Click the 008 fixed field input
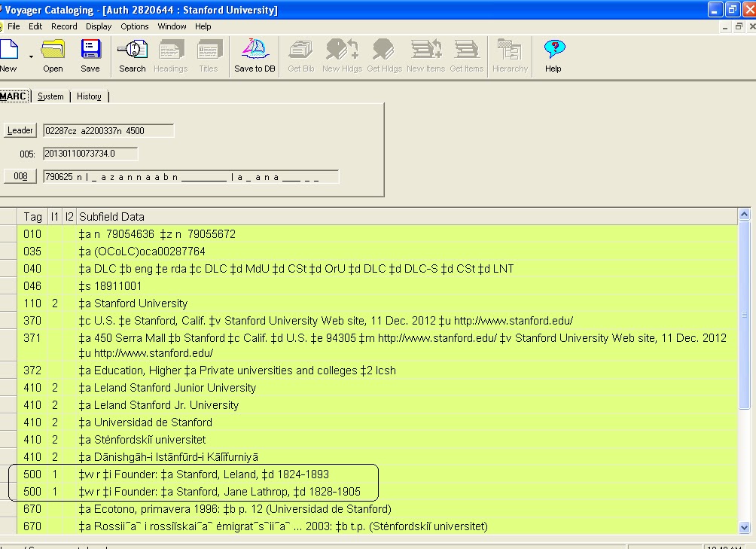Screen dimensions: 756x549 [x=191, y=176]
